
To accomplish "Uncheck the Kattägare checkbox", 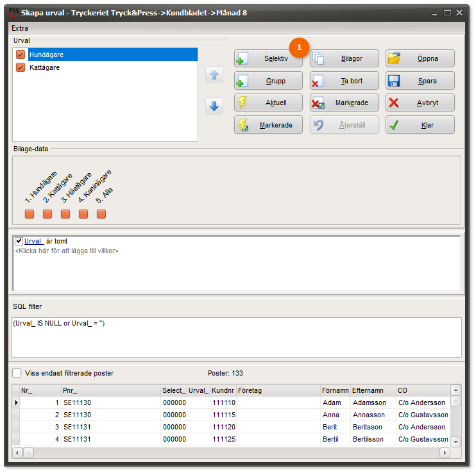I will 21,67.
